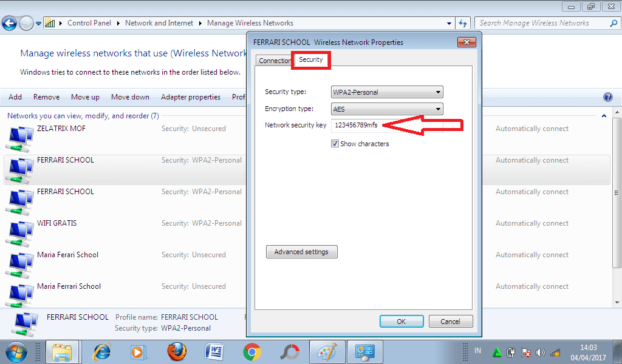This screenshot has height=364, width=622.
Task: Click the volume speaker tray icon
Action: coord(540,352)
